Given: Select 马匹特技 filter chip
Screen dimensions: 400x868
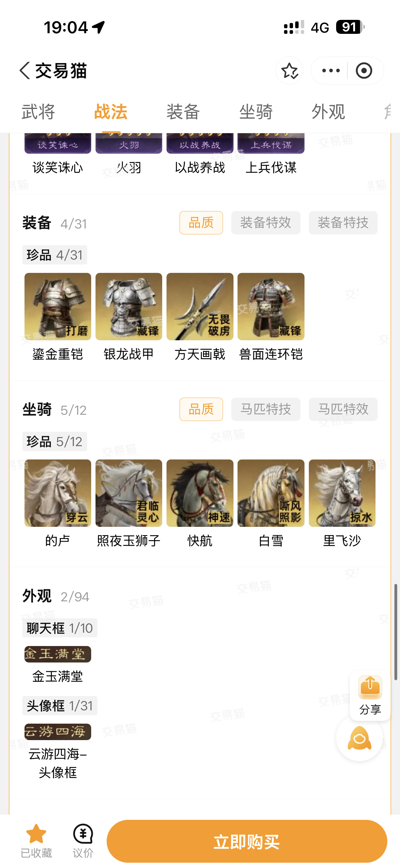Looking at the screenshot, I should [266, 409].
